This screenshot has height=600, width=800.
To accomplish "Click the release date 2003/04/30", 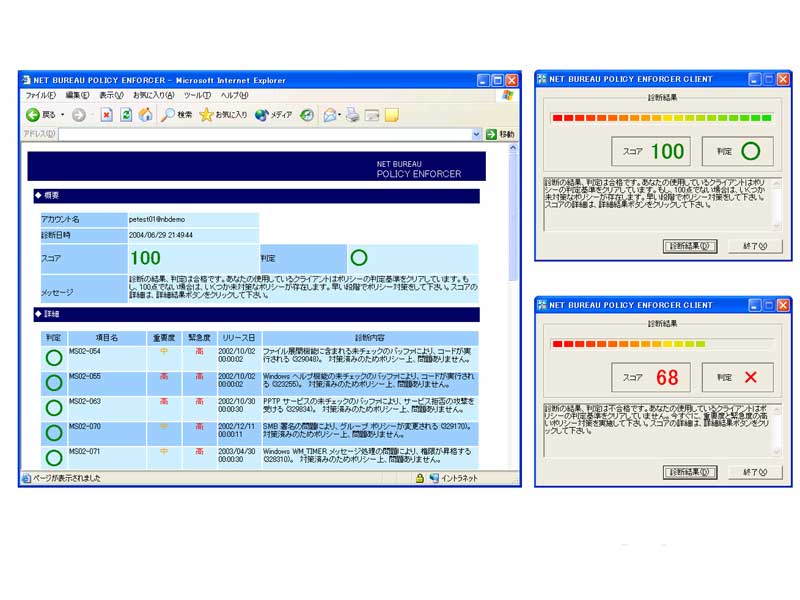I will 237,452.
